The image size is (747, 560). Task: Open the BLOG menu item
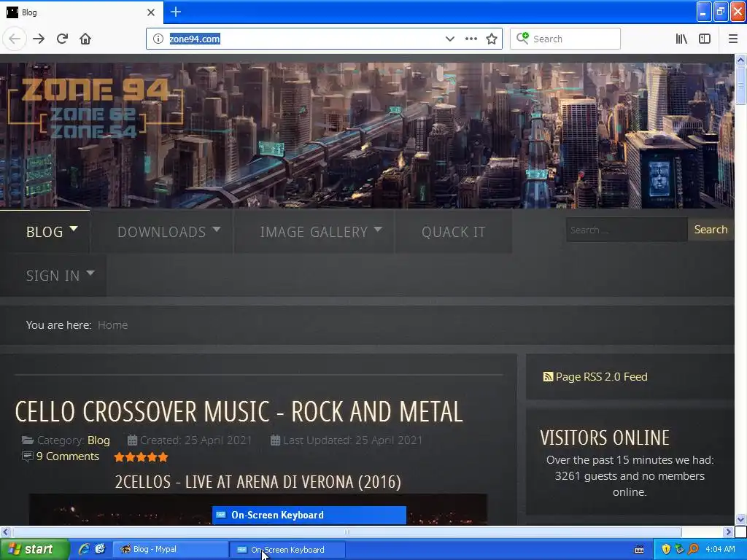[x=44, y=232]
